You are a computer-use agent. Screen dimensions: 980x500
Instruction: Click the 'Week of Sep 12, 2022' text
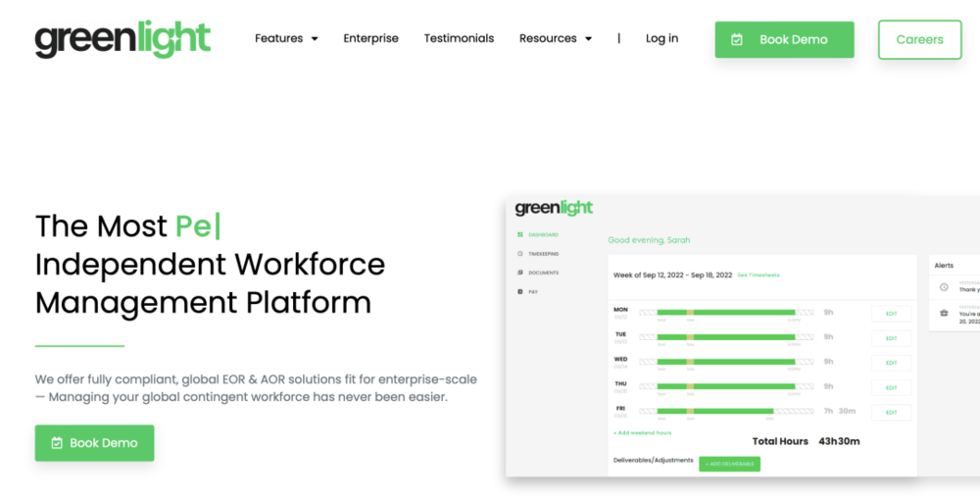pos(672,275)
